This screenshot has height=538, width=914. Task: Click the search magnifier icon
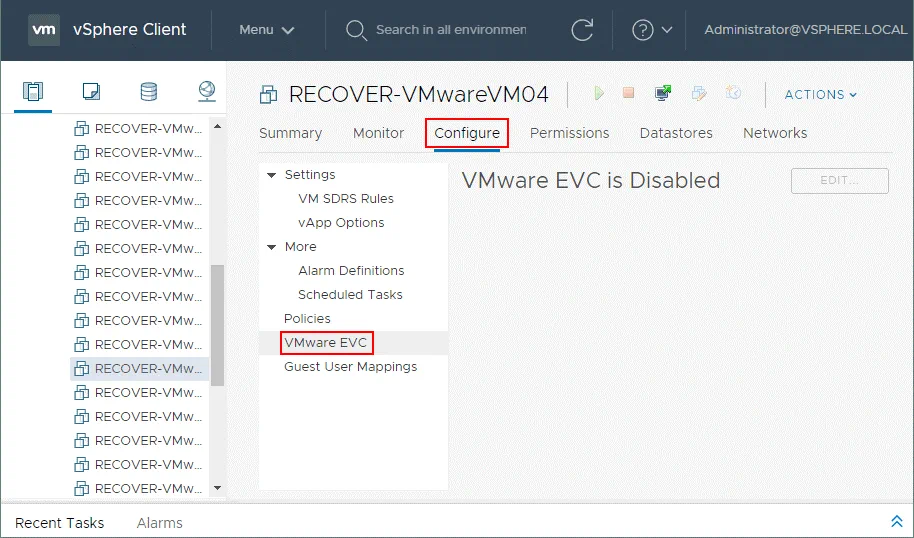click(356, 30)
